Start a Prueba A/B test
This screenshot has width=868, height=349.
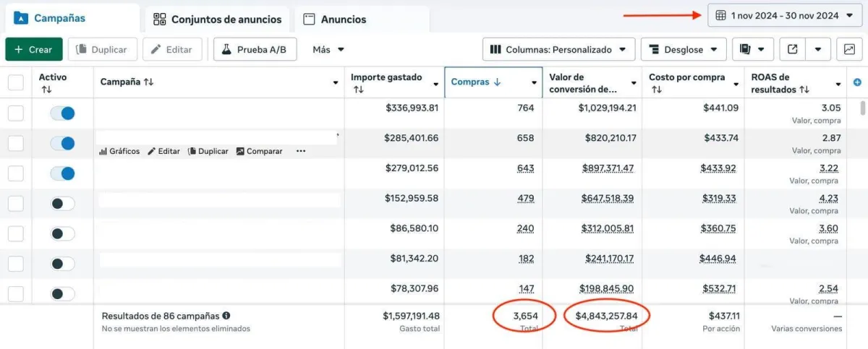255,49
